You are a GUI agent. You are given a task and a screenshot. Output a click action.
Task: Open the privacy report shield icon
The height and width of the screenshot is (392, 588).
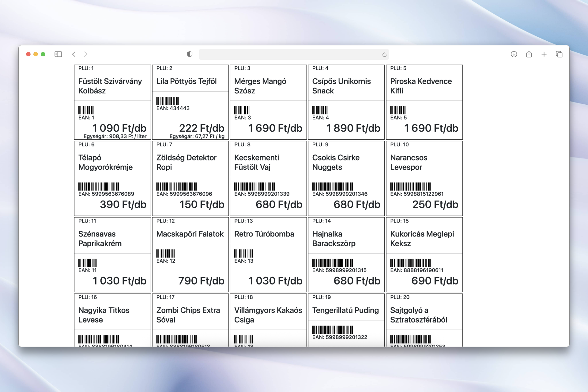[x=190, y=54]
